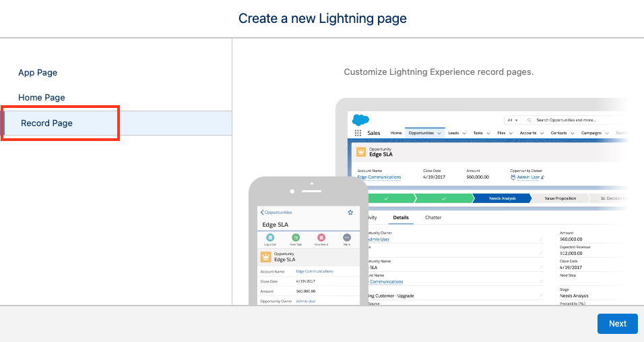Screen dimensions: 644x342
Task: Click the app launcher grid icon in preview
Action: 358,133
